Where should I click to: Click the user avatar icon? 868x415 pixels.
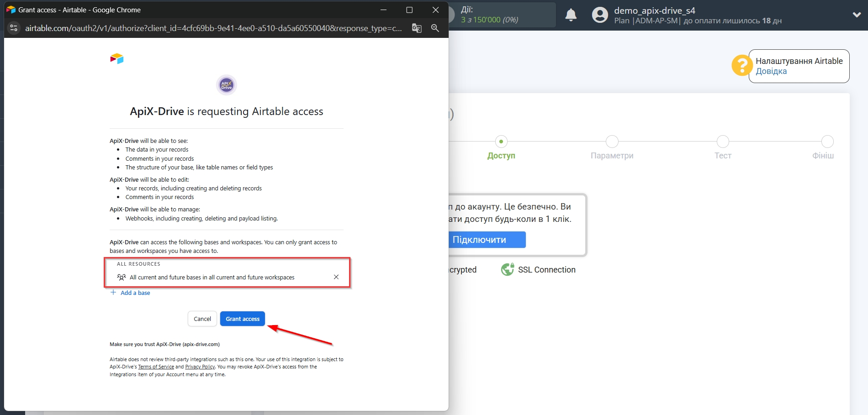point(600,15)
